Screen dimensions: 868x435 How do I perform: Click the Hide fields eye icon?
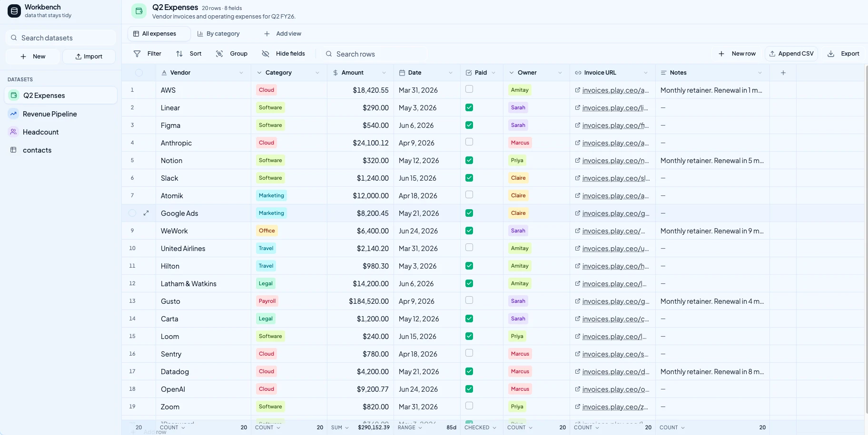point(266,54)
